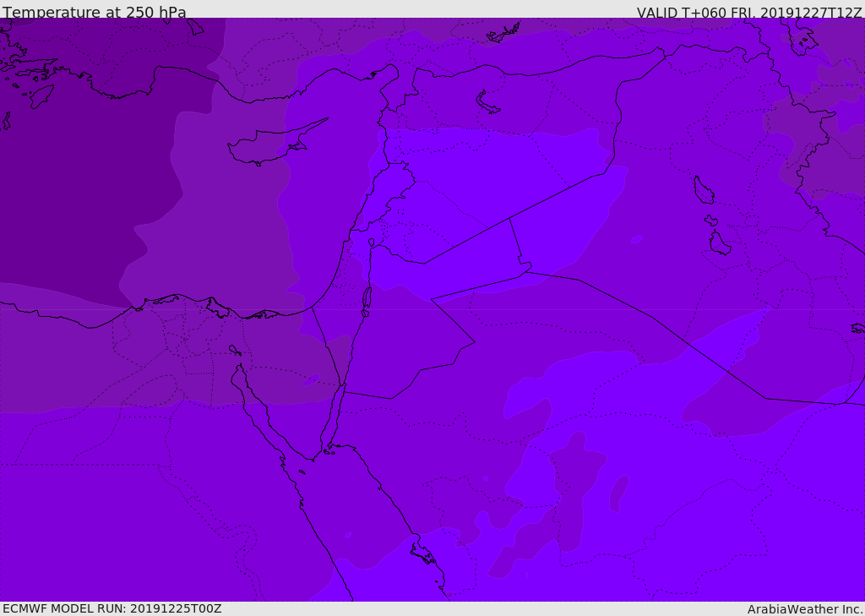Click the 'ECMWF MODEL RUN: 20191225T00Z' footer text

tap(112, 608)
